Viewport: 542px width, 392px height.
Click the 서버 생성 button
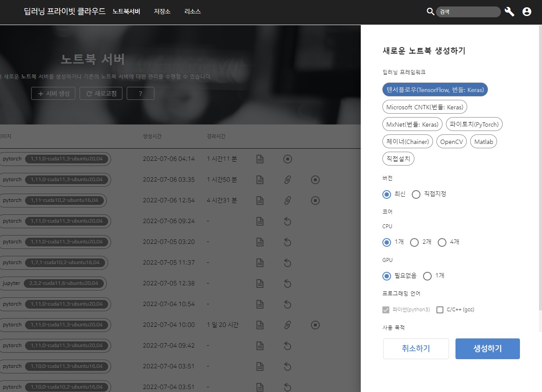54,93
